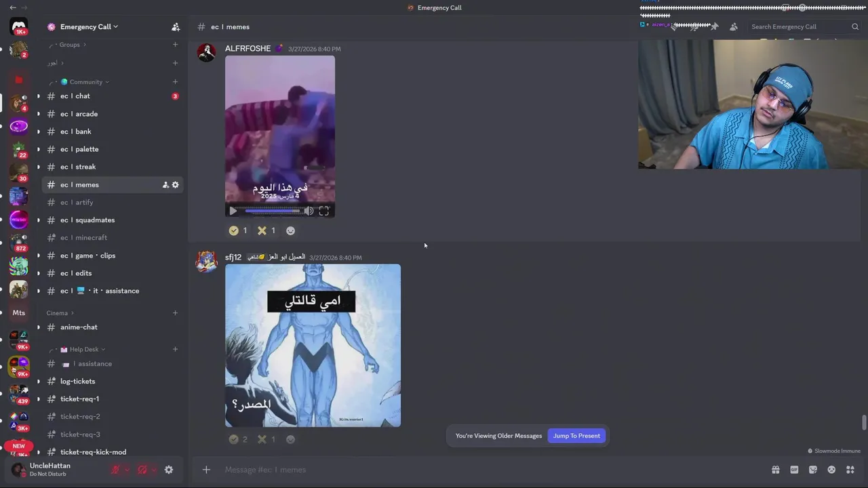Open Direct Messages home icon
Viewport: 868px width, 488px height.
coord(19,26)
